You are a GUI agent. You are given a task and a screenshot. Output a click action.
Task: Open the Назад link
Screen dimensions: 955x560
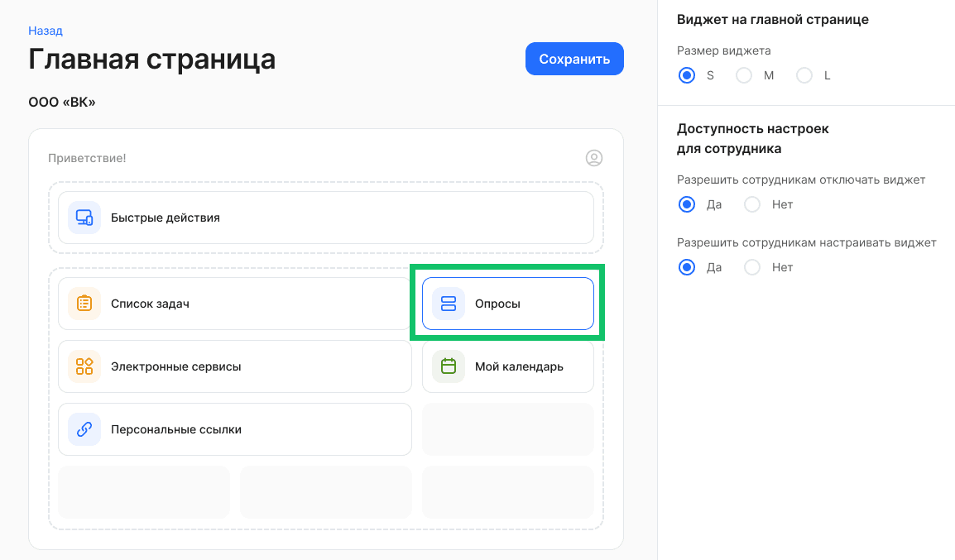click(45, 30)
